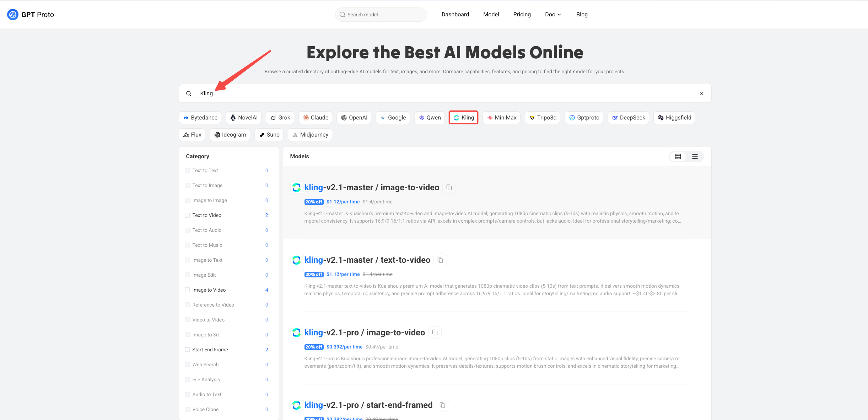868x420 pixels.
Task: Switch to list view layout
Action: coord(695,156)
